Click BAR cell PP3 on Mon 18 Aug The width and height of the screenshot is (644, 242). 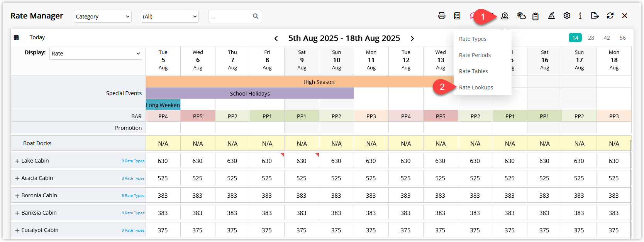coord(614,116)
